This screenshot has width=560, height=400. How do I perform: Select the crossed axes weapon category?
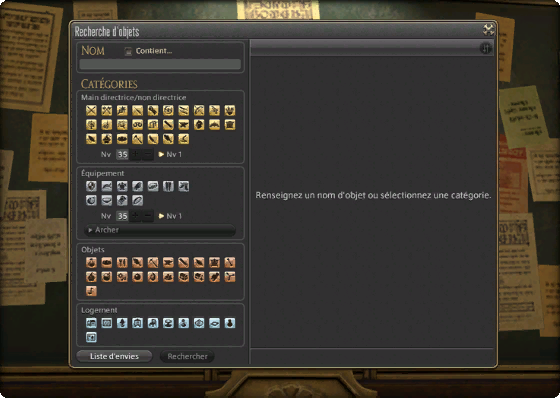tap(107, 110)
